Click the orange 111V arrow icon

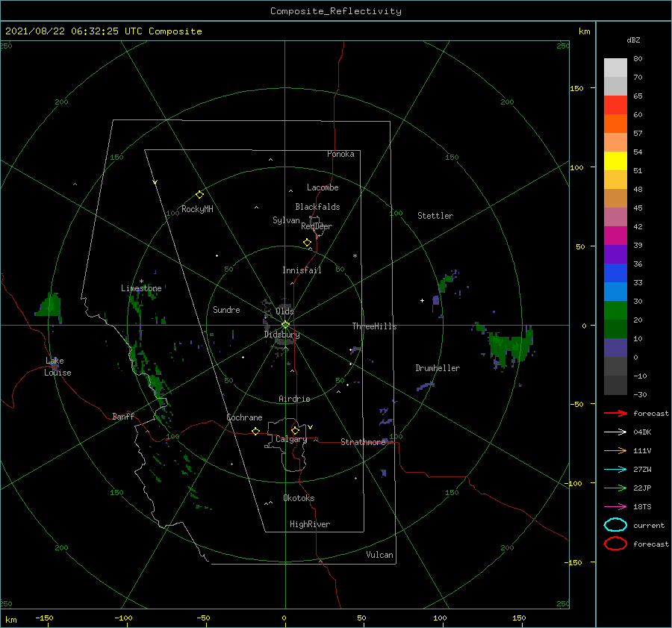tap(615, 450)
